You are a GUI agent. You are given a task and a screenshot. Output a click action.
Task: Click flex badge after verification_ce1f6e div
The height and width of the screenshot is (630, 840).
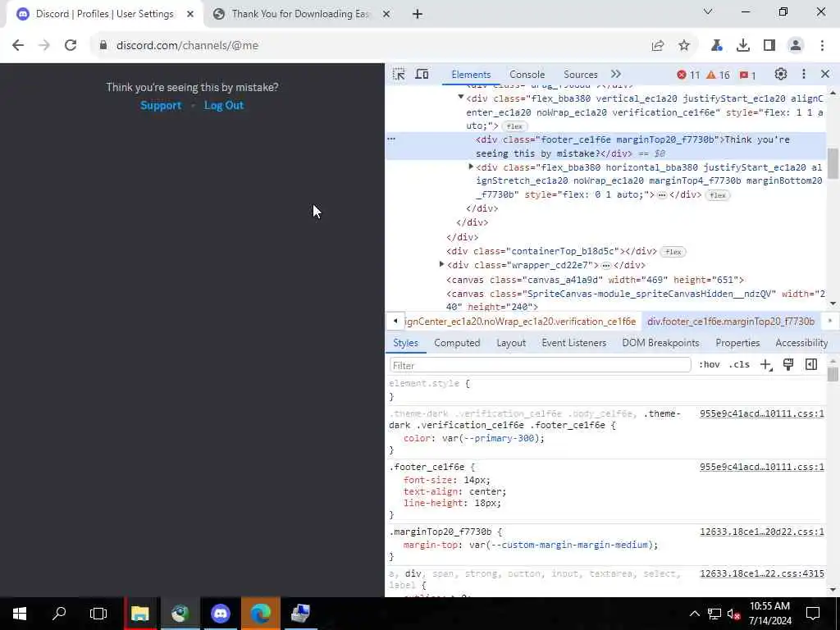[514, 126]
